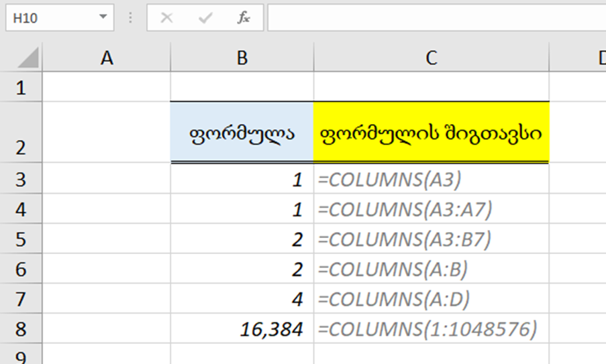Click cell with =COLUMNS(A3:A7)
Viewport: 606px width, 364px height.
pyautogui.click(x=432, y=208)
